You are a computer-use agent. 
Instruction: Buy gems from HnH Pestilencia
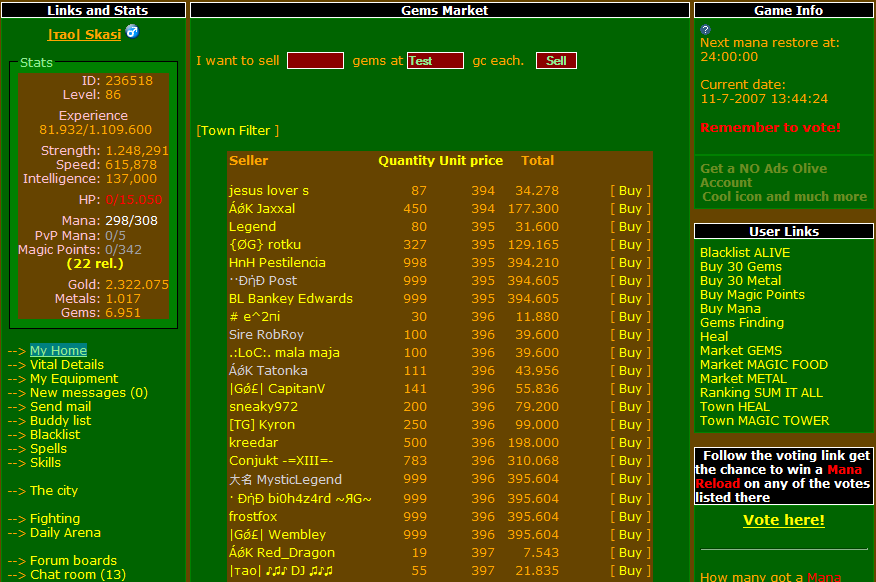point(630,263)
